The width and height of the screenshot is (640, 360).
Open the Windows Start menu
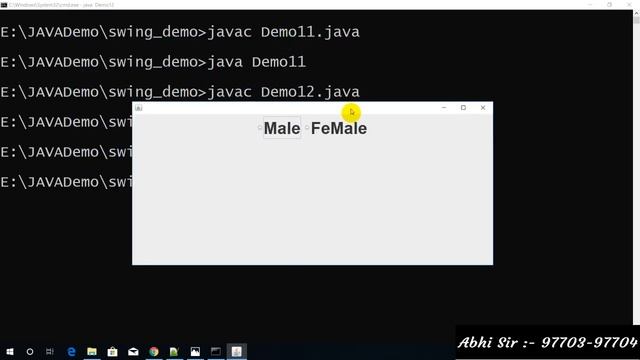(10, 351)
